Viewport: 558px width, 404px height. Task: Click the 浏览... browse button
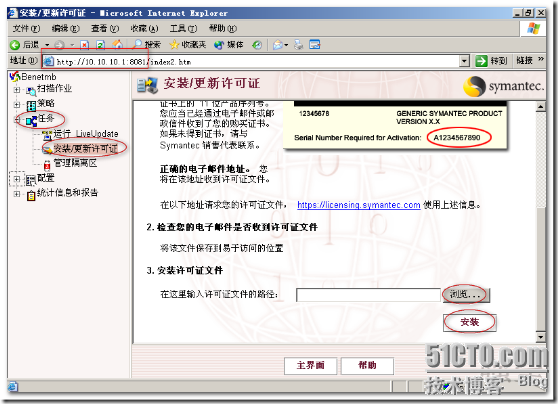[x=466, y=295]
